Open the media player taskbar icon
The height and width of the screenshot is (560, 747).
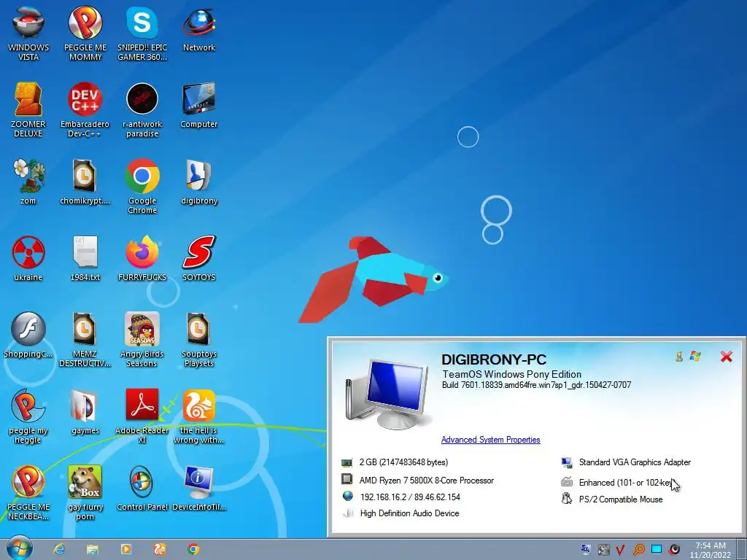coord(125,549)
